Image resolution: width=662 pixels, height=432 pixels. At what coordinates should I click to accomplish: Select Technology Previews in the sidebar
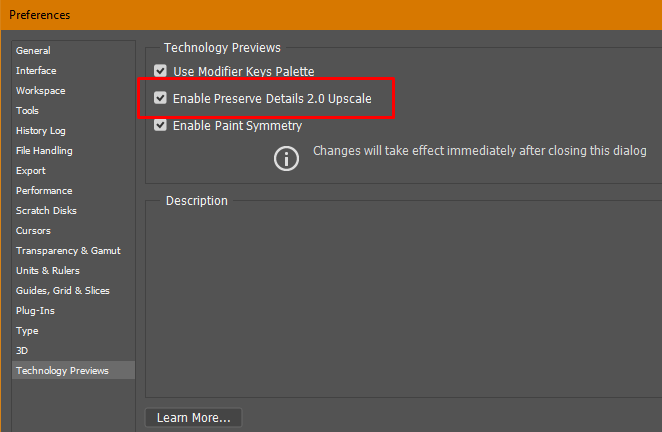pyautogui.click(x=73, y=370)
